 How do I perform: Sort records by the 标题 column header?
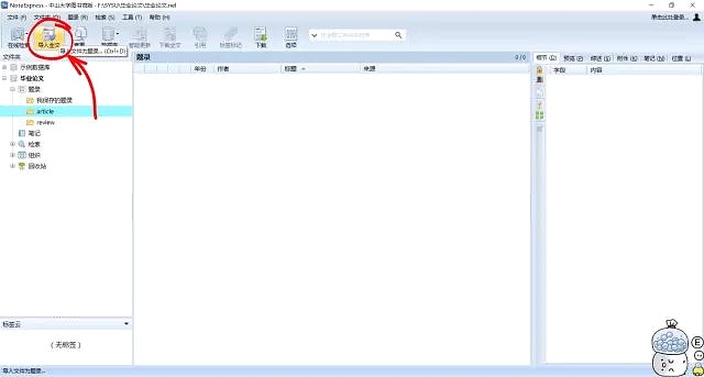[x=321, y=69]
